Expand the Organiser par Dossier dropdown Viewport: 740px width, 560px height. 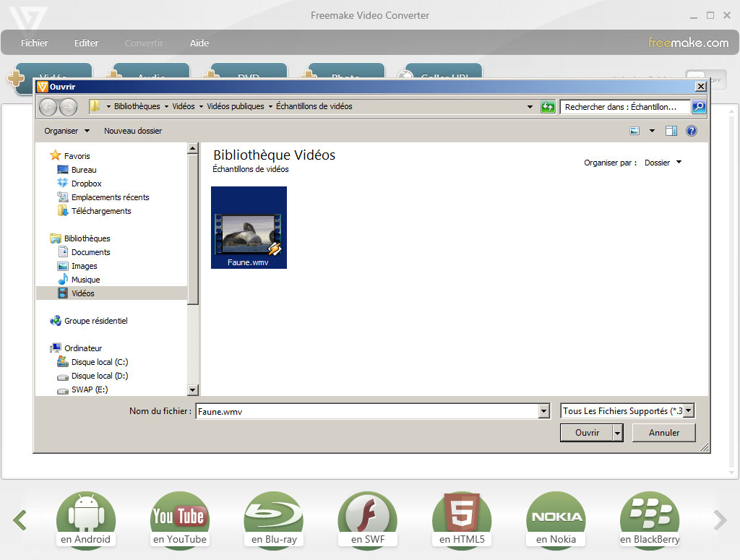point(663,163)
